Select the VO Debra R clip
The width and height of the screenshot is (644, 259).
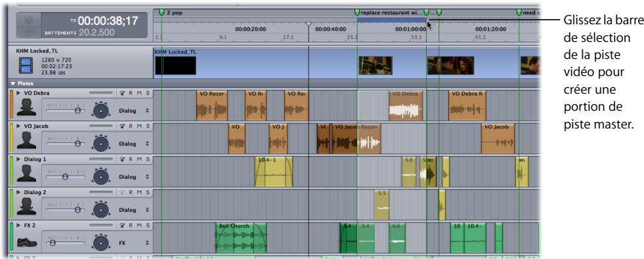467,106
